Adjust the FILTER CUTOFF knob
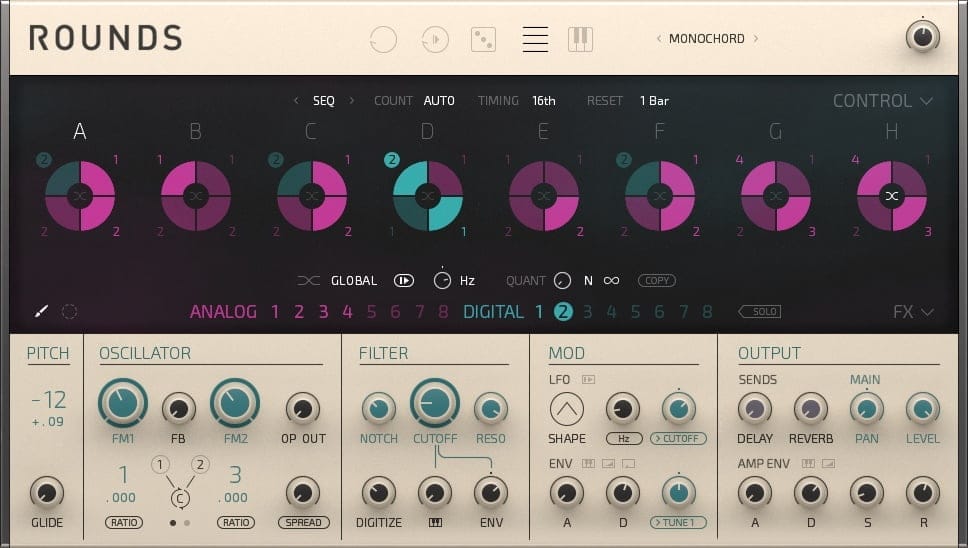The height and width of the screenshot is (548, 968). 435,403
